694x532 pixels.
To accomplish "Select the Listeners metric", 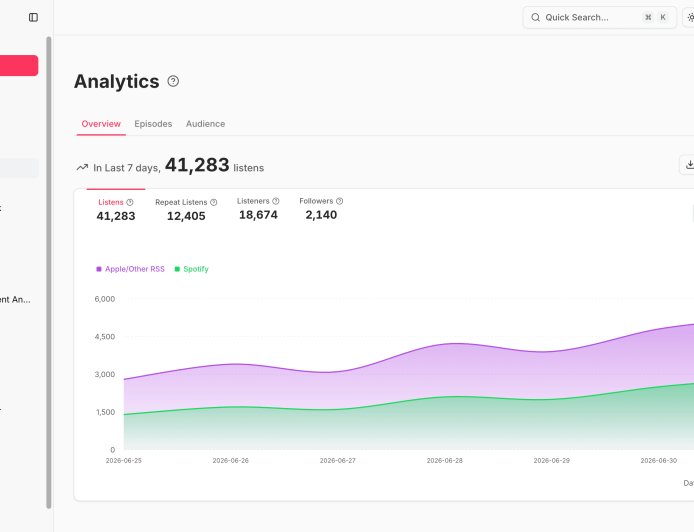I will 258,208.
